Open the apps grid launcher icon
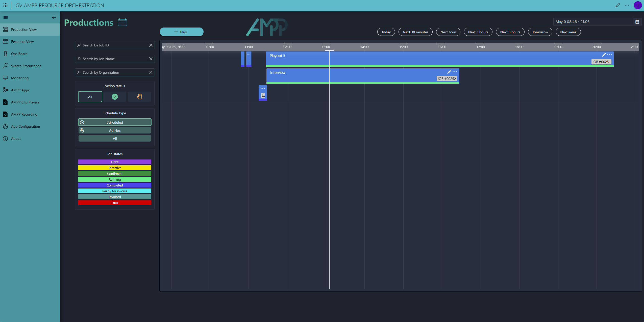The width and height of the screenshot is (644, 322). (5, 5)
